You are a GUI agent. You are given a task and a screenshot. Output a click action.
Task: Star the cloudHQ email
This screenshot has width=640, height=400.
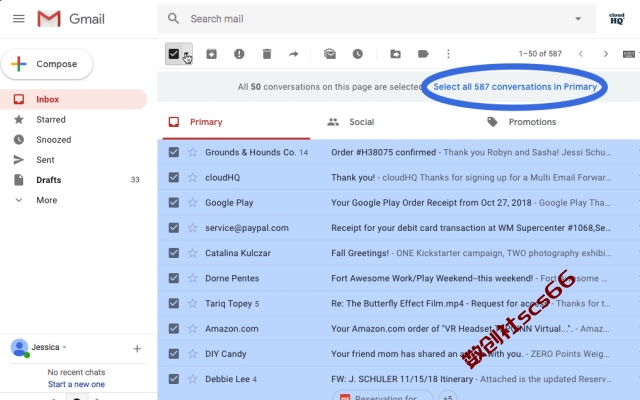[x=193, y=178]
